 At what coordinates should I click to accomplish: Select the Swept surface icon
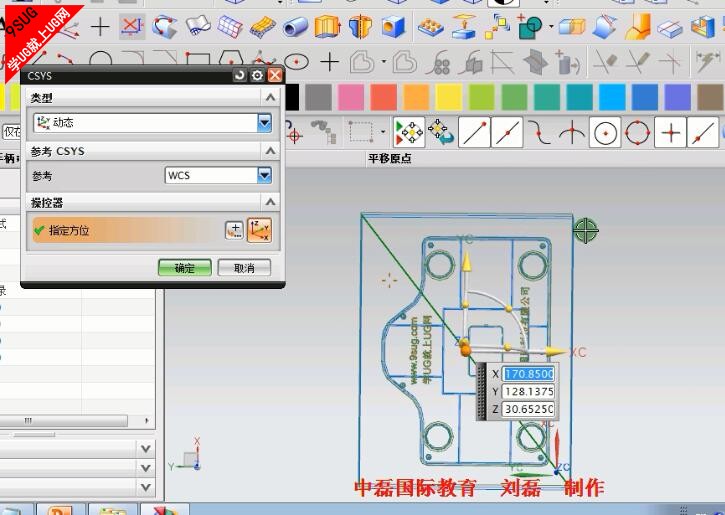pyautogui.click(x=262, y=27)
